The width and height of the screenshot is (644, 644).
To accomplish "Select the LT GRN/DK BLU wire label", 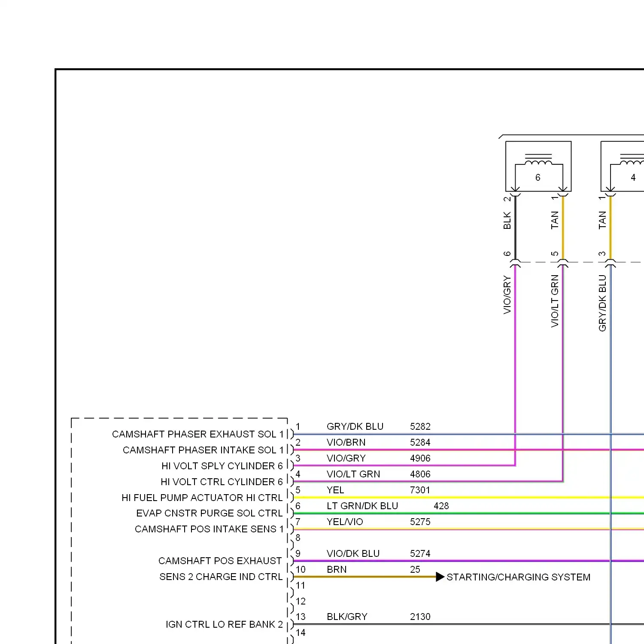I will coord(362,506).
